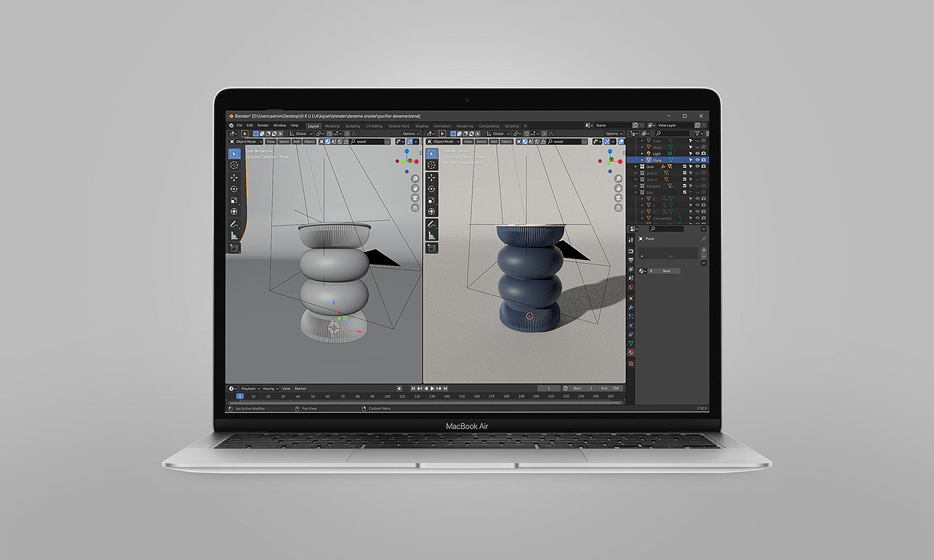This screenshot has width=934, height=560.
Task: Select the Rotate tool in left viewport
Action: tap(234, 189)
